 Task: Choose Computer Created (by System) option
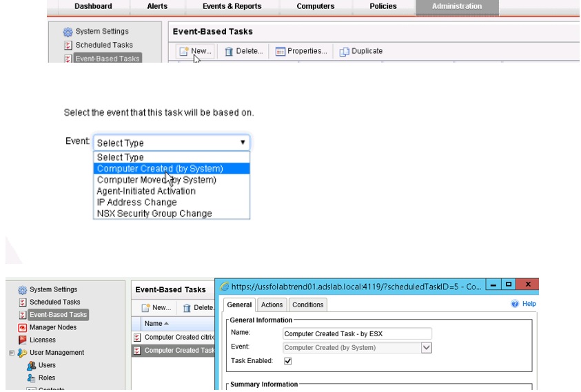point(160,169)
